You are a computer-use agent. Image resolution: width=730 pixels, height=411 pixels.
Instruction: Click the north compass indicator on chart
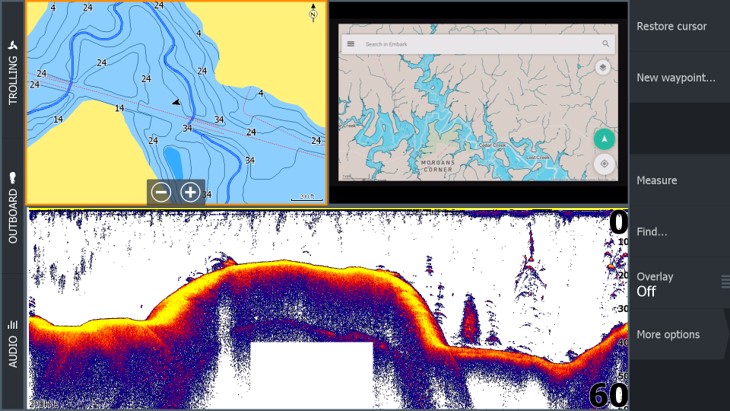point(313,12)
